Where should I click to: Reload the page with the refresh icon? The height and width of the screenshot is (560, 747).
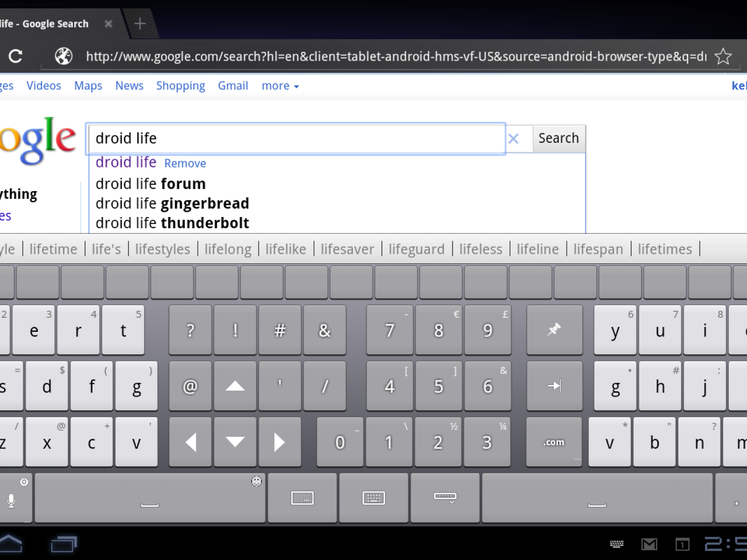(15, 56)
